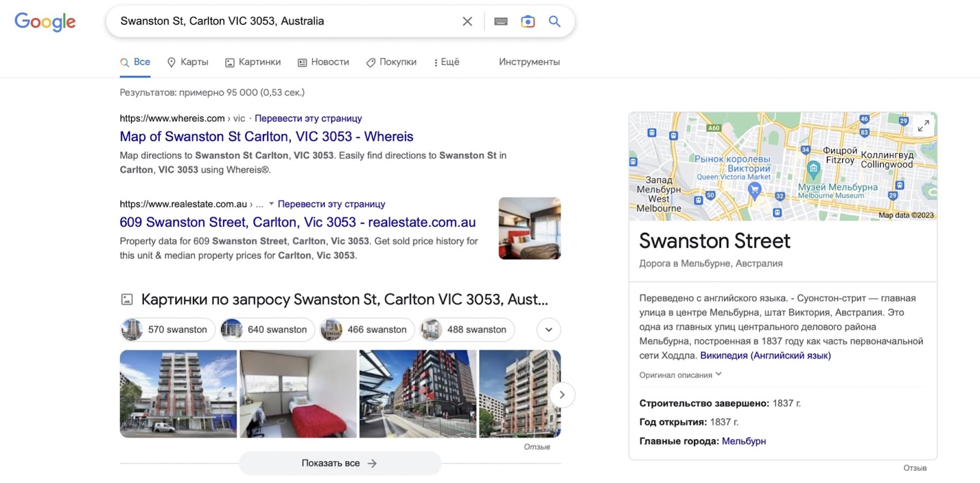This screenshot has width=980, height=483.
Task: Open third image of street with tram stop
Action: [x=418, y=394]
